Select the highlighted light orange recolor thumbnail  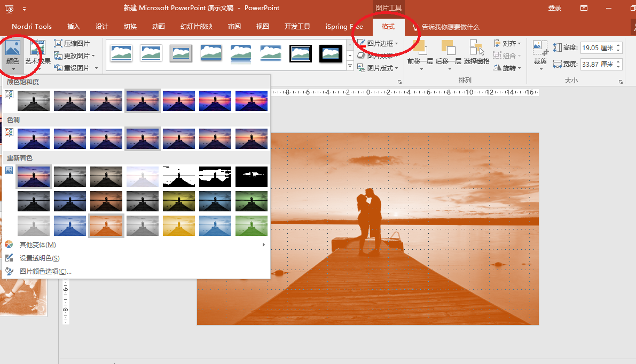(106, 225)
